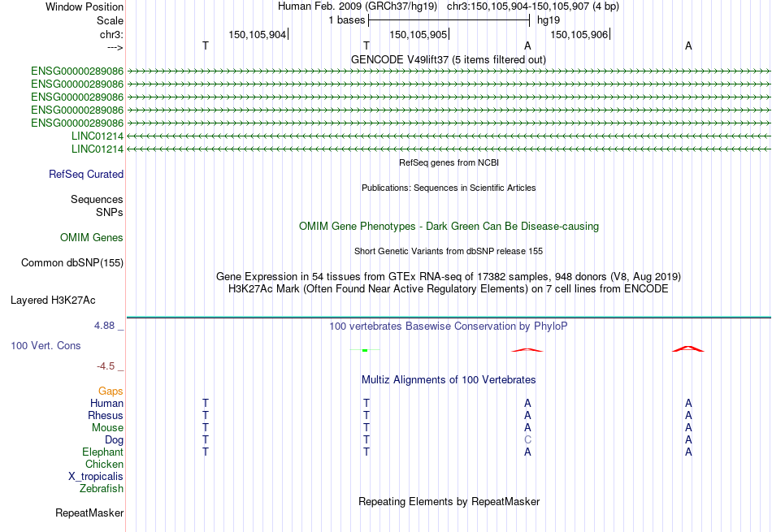The width and height of the screenshot is (772, 532).
Task: Select the Common dbSNP(155) label
Action: pyautogui.click(x=72, y=263)
